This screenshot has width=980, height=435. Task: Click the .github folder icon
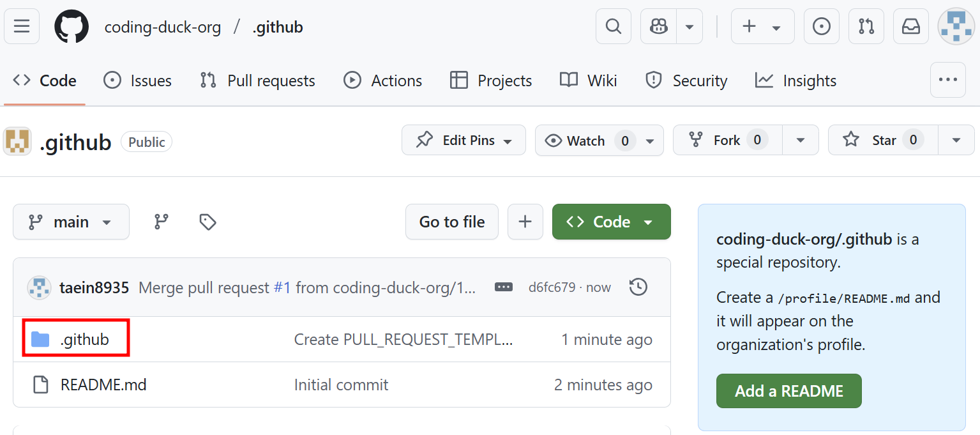(x=40, y=339)
